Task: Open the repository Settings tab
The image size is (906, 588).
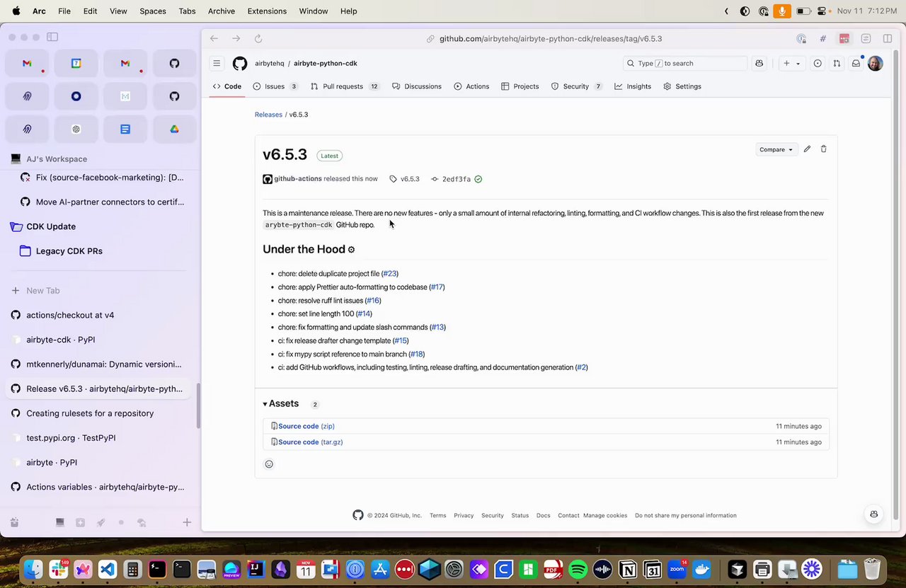Action: point(682,86)
